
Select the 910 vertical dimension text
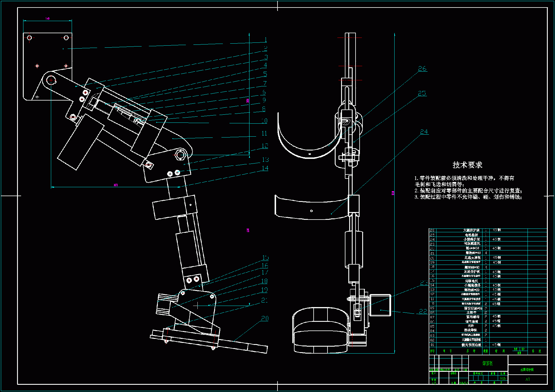tap(393, 193)
